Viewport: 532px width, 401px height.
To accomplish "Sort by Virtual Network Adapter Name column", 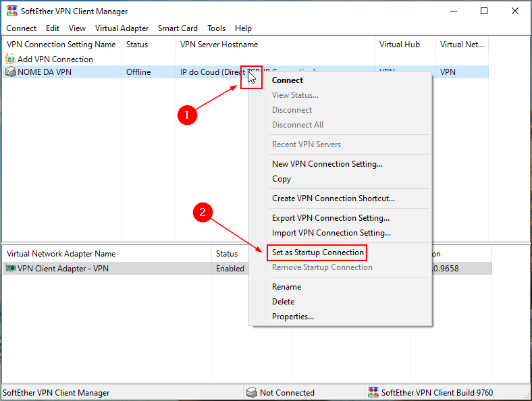I will coord(107,254).
